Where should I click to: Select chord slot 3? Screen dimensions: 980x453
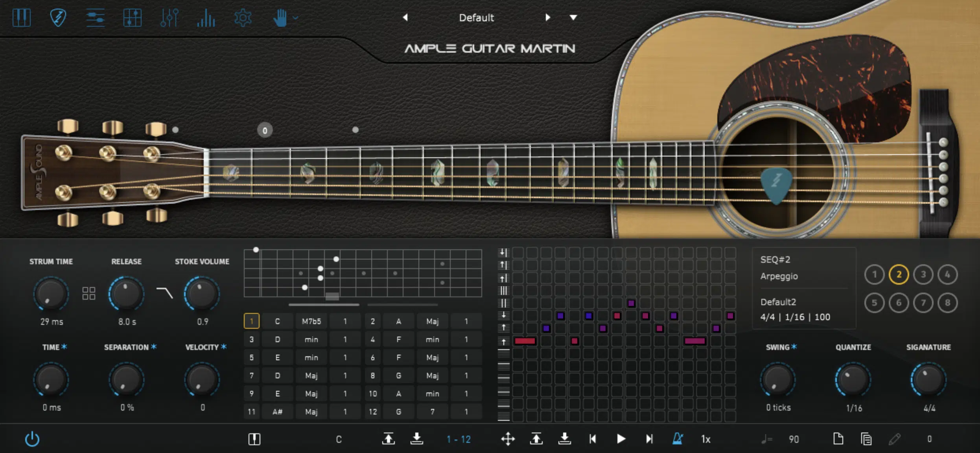pyautogui.click(x=252, y=339)
